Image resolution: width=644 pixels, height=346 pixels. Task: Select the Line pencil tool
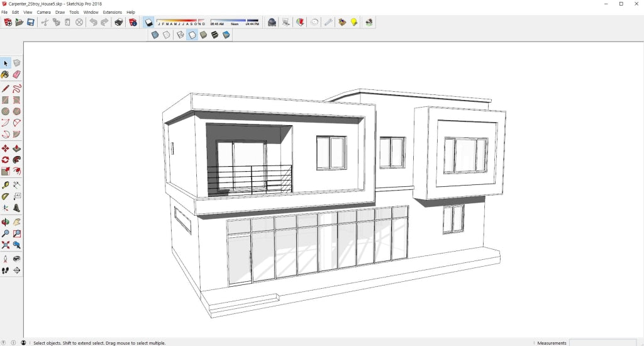[x=5, y=89]
